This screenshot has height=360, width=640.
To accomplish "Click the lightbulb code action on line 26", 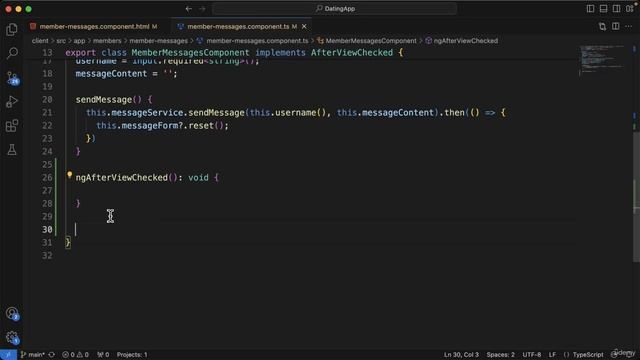I will point(70,176).
